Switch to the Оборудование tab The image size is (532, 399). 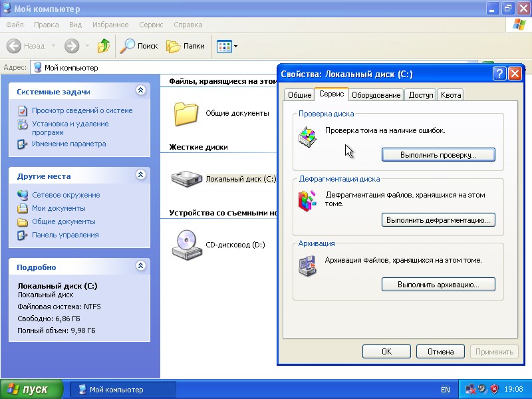pyautogui.click(x=376, y=95)
